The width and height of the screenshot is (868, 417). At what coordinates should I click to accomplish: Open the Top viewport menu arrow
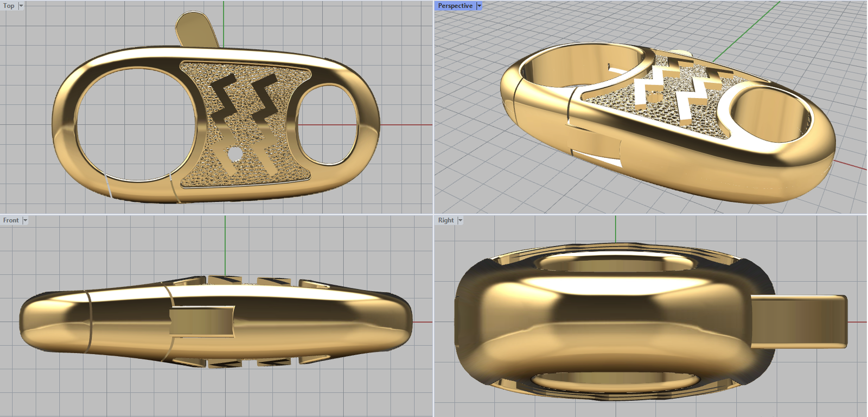click(x=21, y=6)
